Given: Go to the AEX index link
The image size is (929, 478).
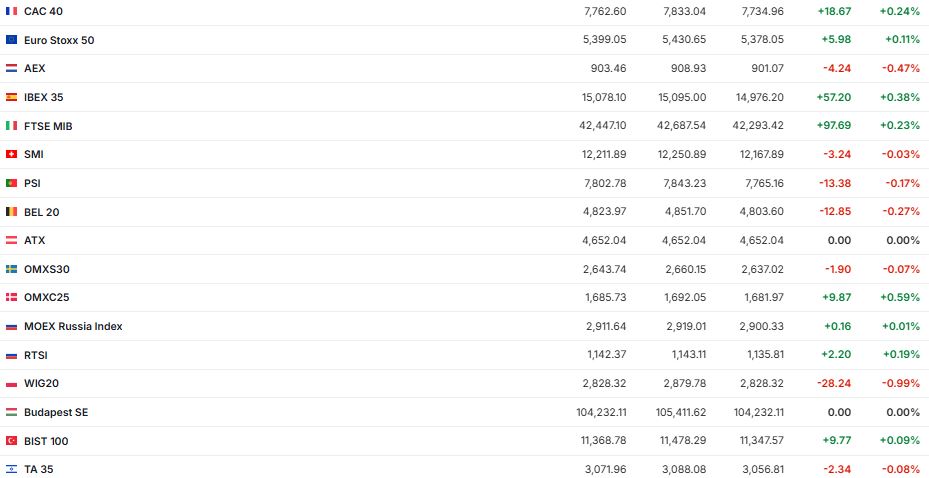Looking at the screenshot, I should click(x=35, y=68).
